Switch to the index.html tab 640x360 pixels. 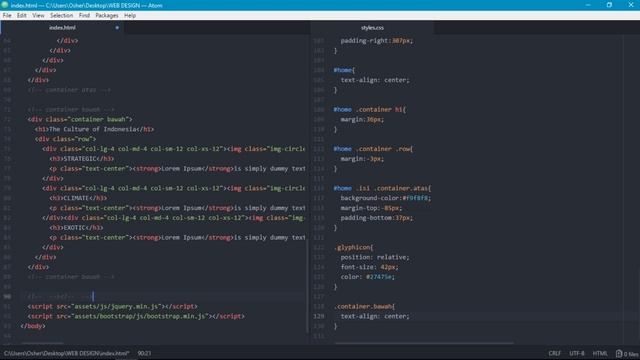(62, 28)
